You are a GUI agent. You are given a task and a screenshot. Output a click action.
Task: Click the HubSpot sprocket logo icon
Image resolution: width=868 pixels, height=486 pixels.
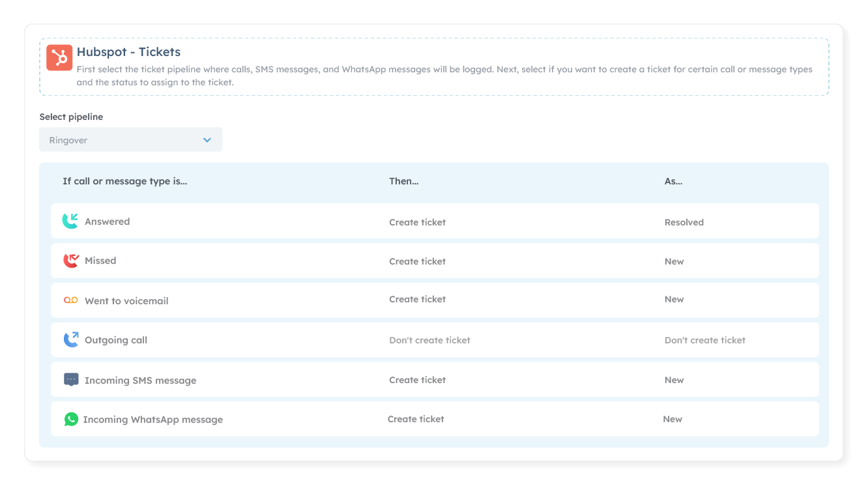point(59,58)
